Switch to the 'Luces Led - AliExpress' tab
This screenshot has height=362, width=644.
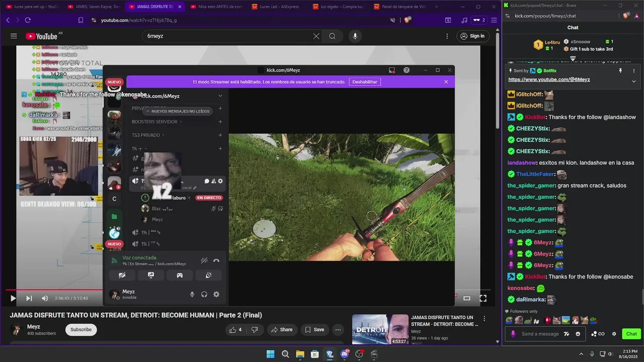(x=278, y=7)
